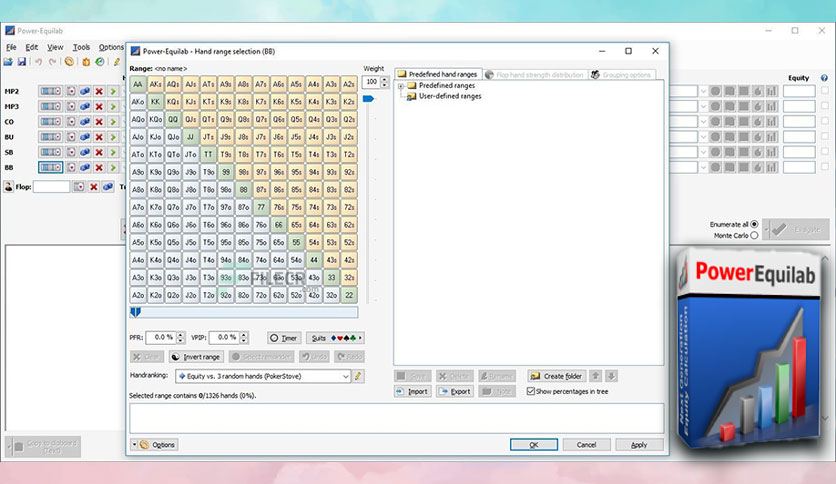Open card selector icon in MP3 row

pyautogui.click(x=71, y=107)
